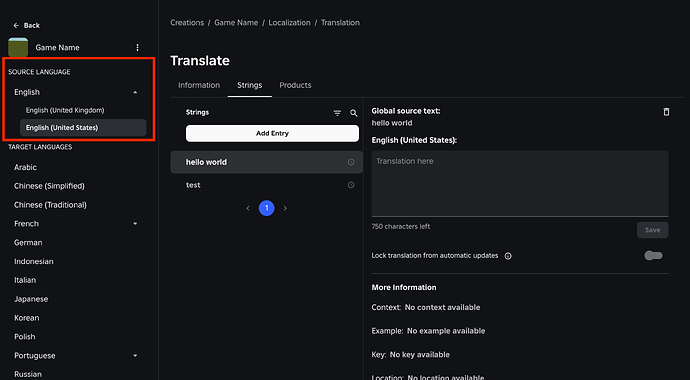Open Localization breadcrumb link

coord(290,22)
